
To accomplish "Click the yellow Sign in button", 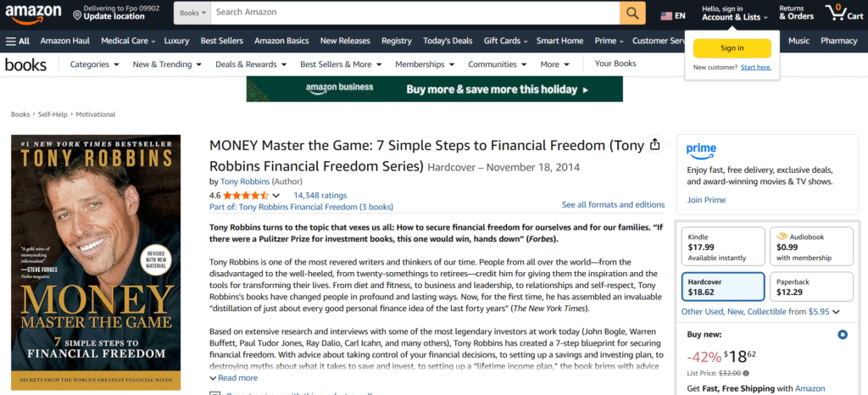I will point(732,48).
